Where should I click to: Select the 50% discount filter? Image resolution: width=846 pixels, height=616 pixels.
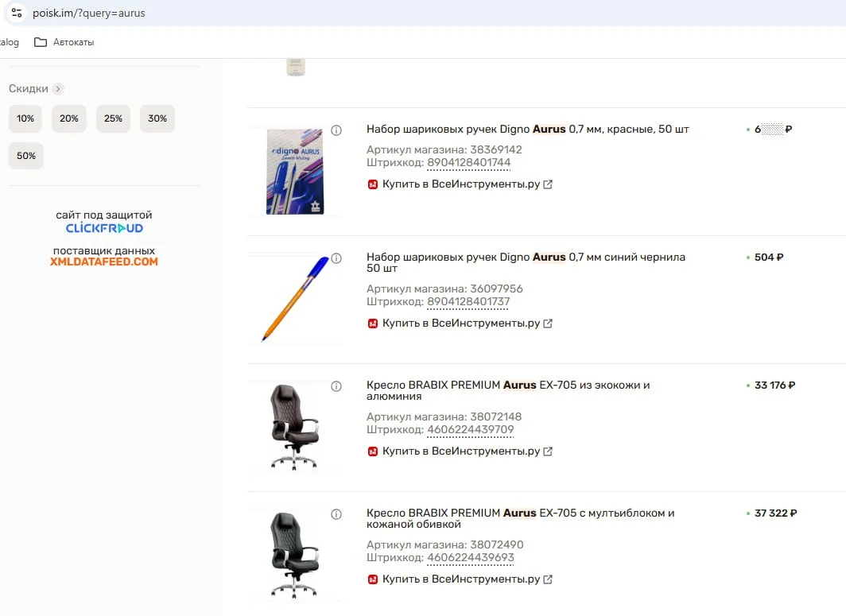click(26, 156)
